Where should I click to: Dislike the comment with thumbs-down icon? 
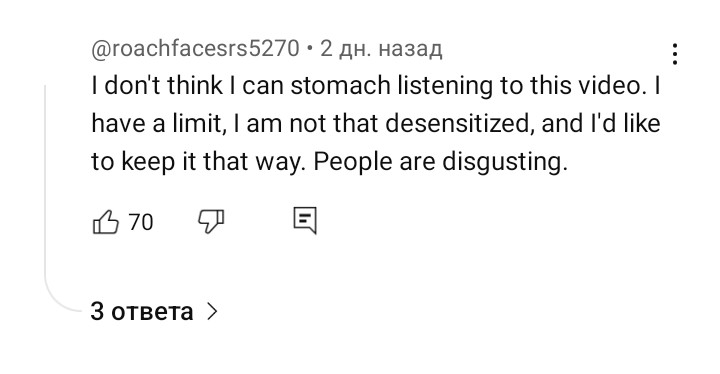pos(211,222)
